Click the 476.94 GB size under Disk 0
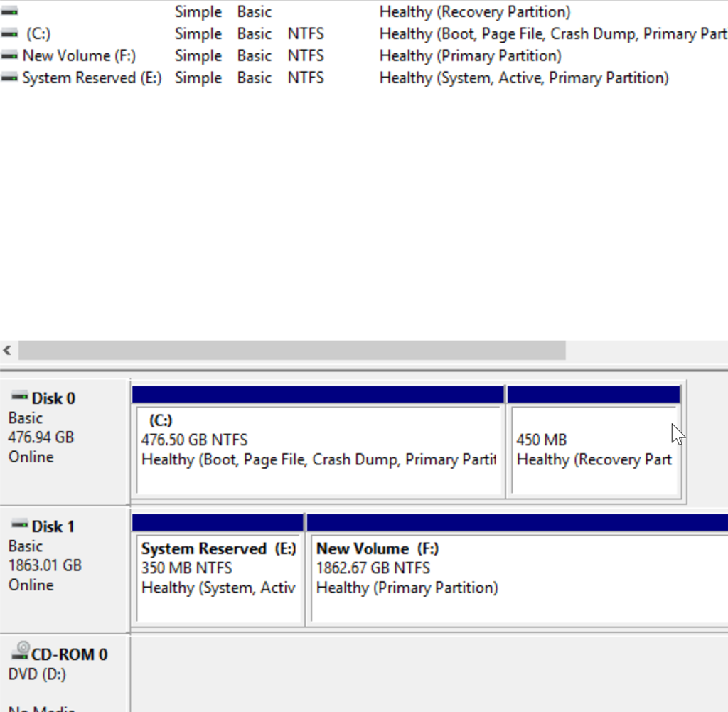 tap(41, 437)
